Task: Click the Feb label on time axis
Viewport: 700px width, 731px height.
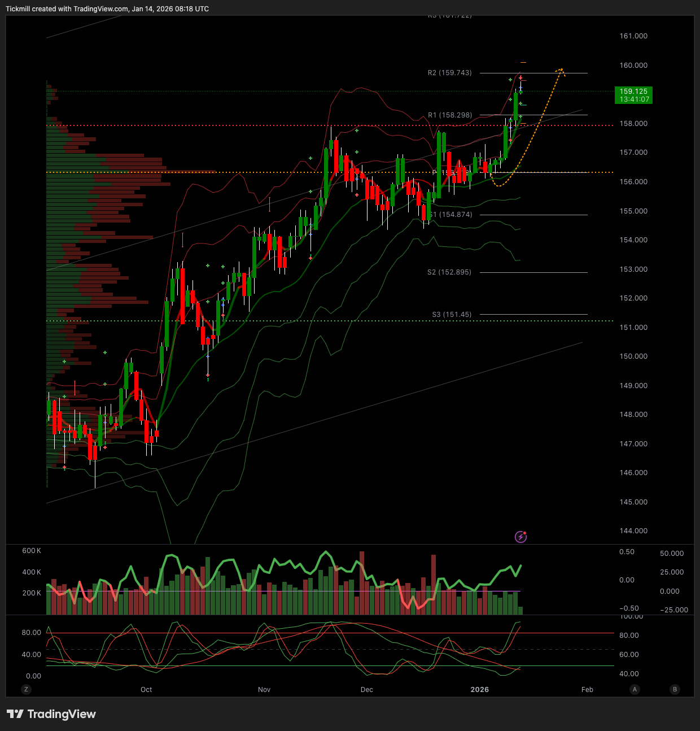Action: (587, 690)
